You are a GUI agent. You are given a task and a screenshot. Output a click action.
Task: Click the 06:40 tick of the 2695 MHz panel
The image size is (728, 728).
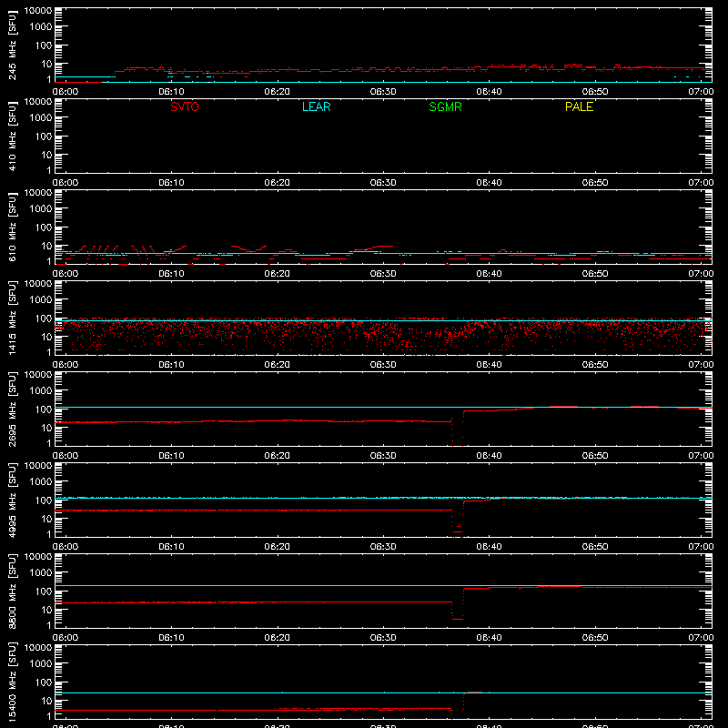[489, 456]
